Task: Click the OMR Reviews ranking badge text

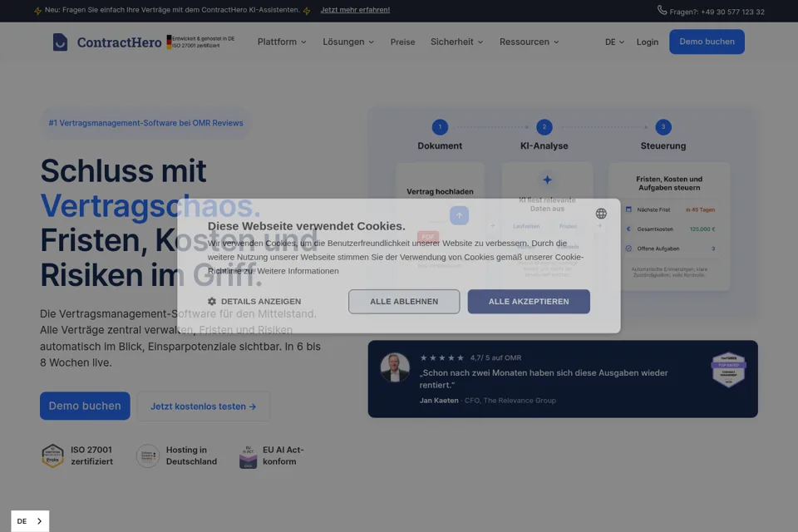Action: point(145,123)
